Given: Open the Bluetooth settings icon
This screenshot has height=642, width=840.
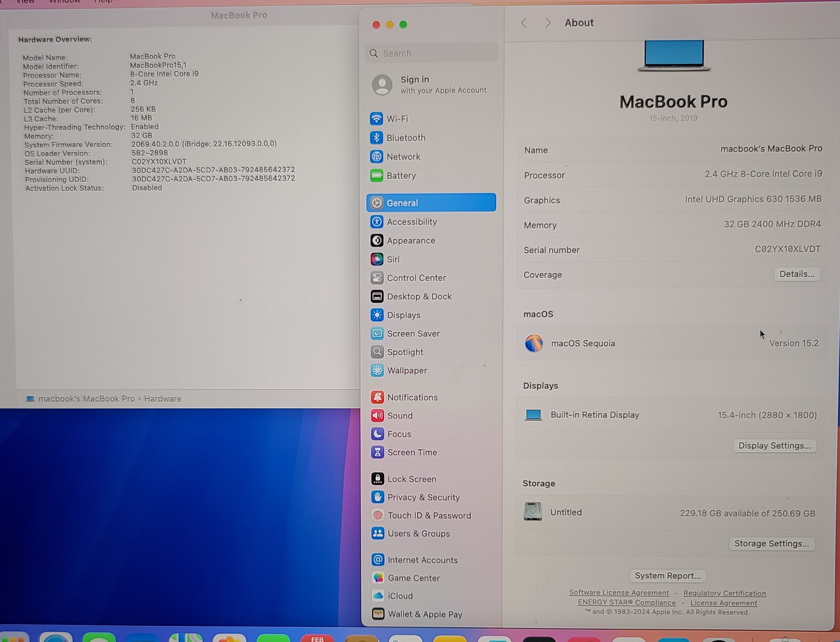Looking at the screenshot, I should click(x=376, y=138).
